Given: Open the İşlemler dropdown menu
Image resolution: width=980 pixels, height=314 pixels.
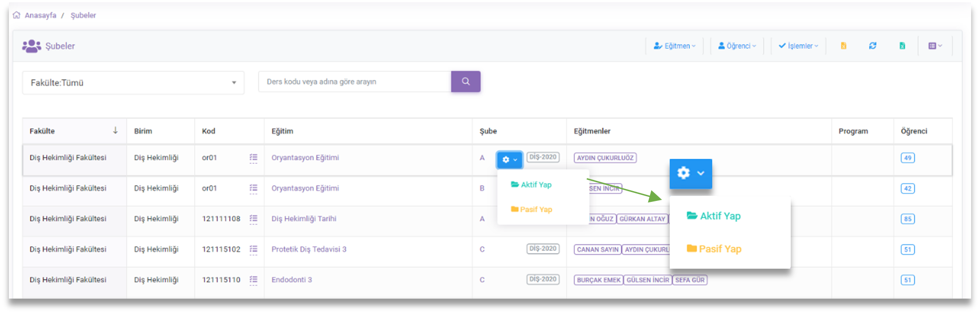Looking at the screenshot, I should 798,46.
